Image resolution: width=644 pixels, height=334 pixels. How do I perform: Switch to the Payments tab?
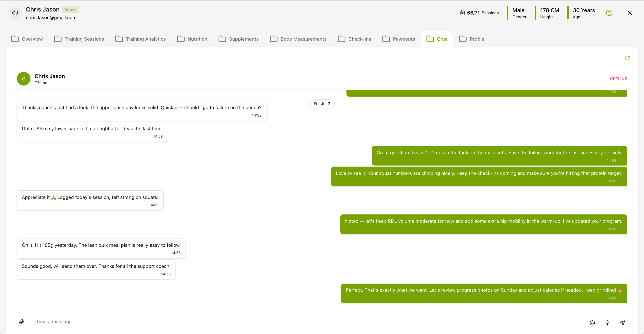click(x=399, y=39)
